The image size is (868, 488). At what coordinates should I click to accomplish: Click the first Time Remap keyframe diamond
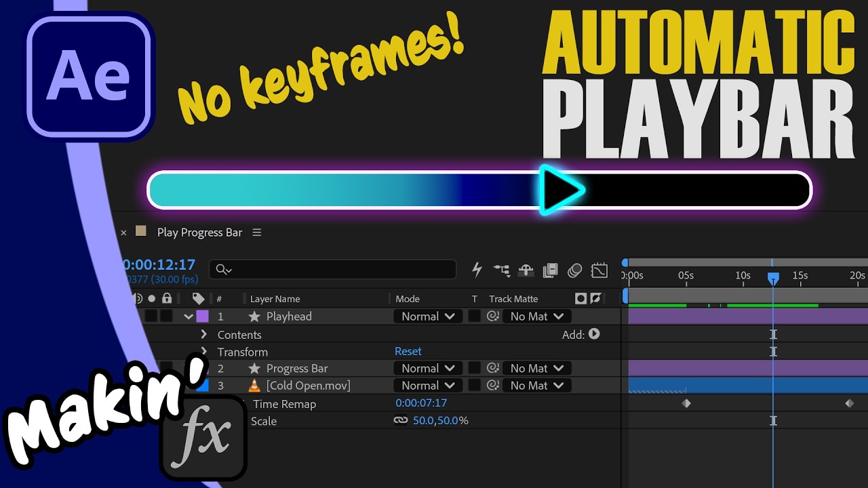point(686,403)
